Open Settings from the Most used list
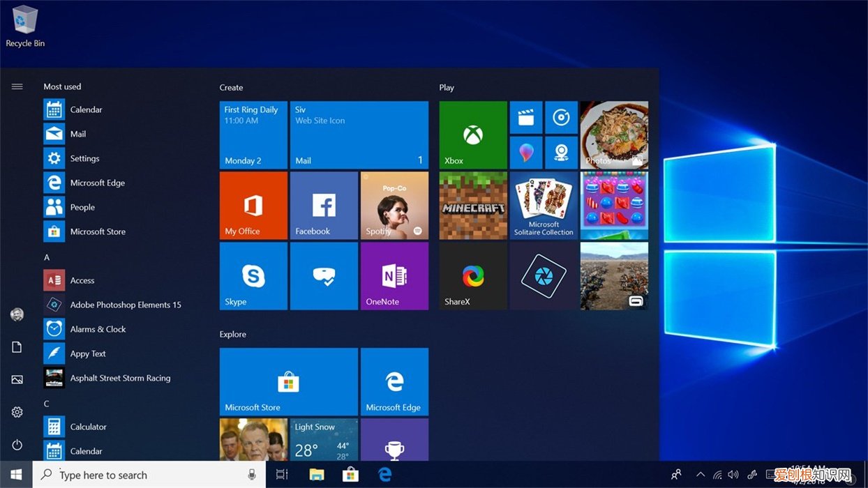 84,158
